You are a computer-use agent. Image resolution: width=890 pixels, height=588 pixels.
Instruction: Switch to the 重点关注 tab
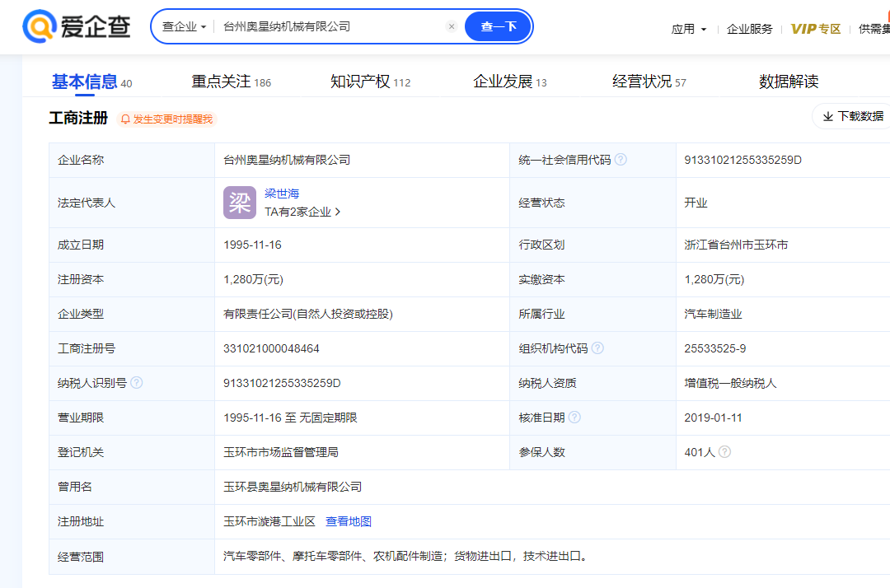point(231,82)
